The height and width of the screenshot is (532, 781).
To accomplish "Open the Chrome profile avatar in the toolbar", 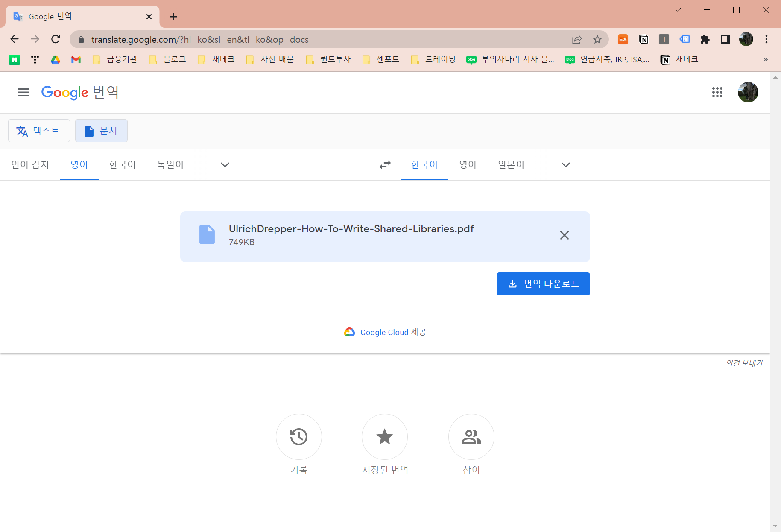I will 746,39.
